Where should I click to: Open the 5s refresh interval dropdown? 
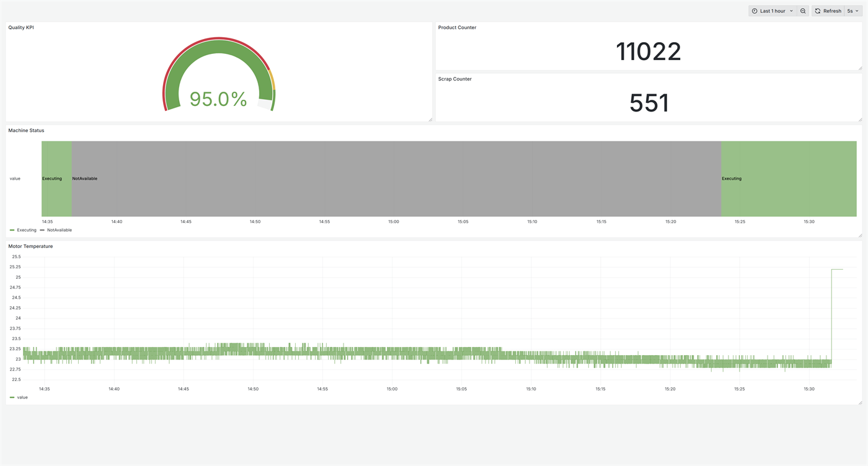[851, 11]
